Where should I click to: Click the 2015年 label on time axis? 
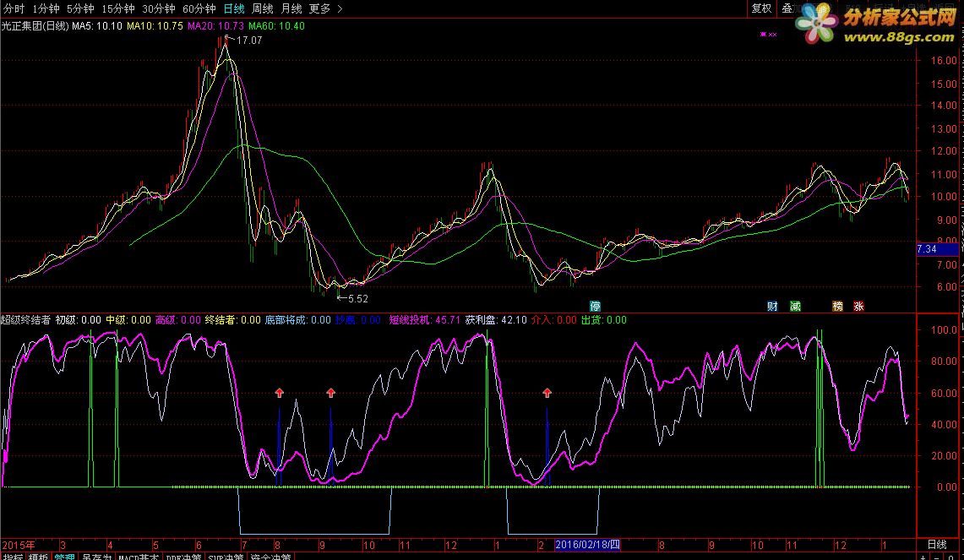19,546
